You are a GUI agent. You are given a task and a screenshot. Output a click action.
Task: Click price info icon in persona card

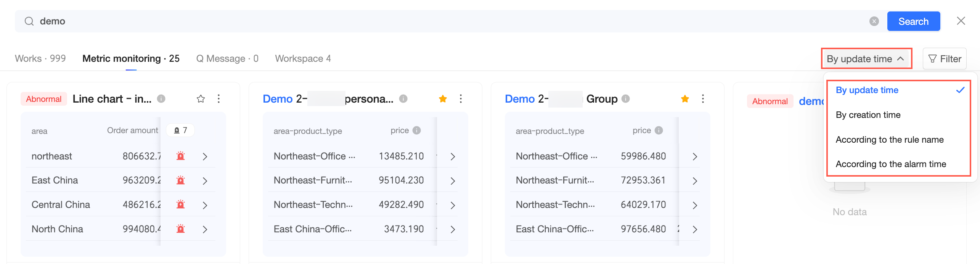(417, 130)
